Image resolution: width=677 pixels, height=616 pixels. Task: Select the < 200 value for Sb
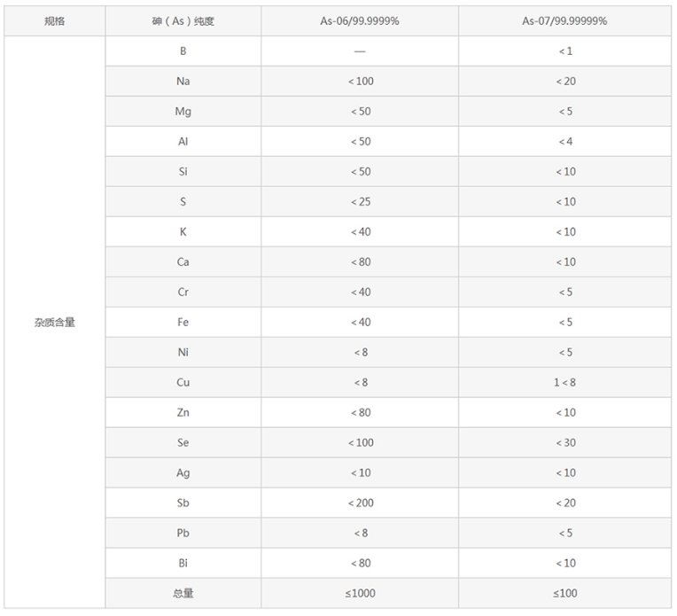pyautogui.click(x=360, y=503)
